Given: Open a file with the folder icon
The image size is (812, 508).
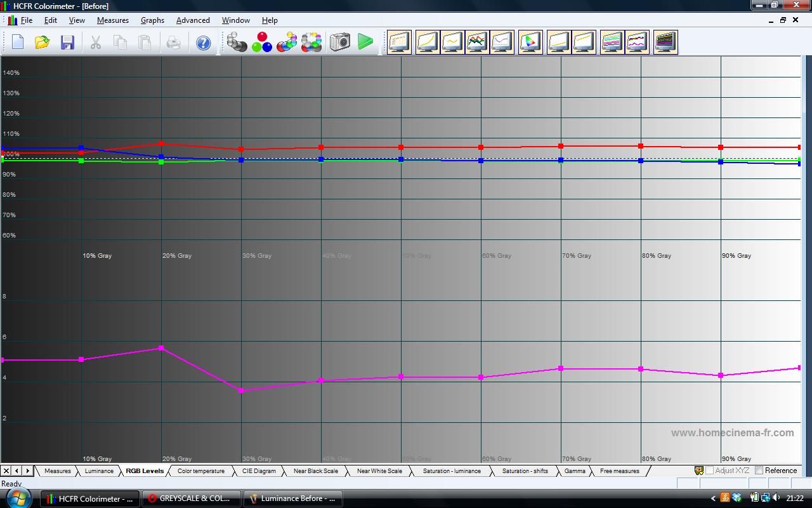Looking at the screenshot, I should [x=43, y=43].
